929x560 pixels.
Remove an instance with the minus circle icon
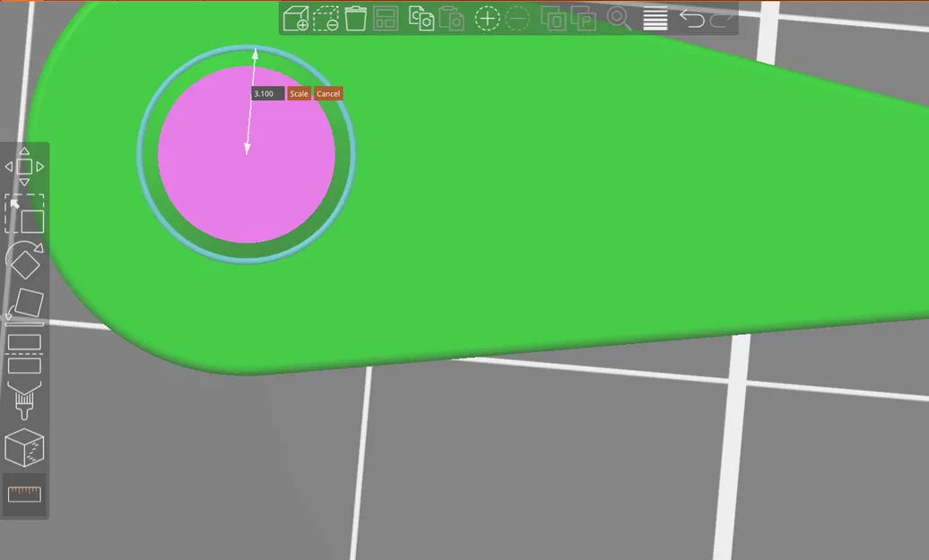[x=517, y=18]
